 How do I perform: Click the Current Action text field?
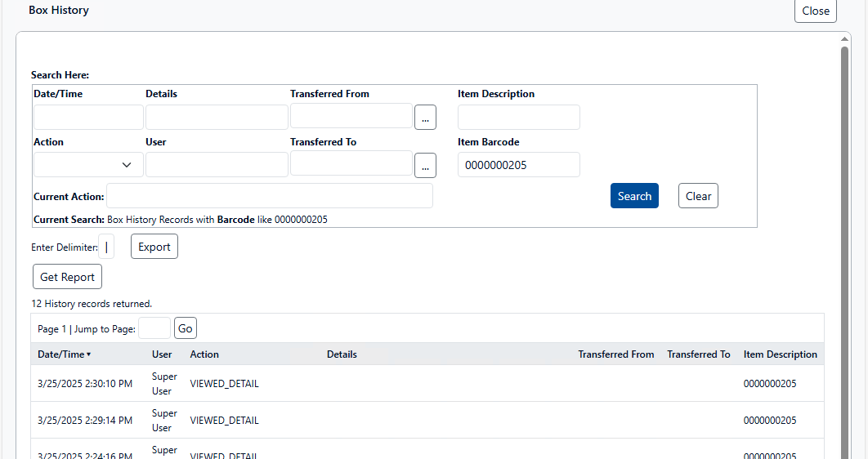[269, 196]
